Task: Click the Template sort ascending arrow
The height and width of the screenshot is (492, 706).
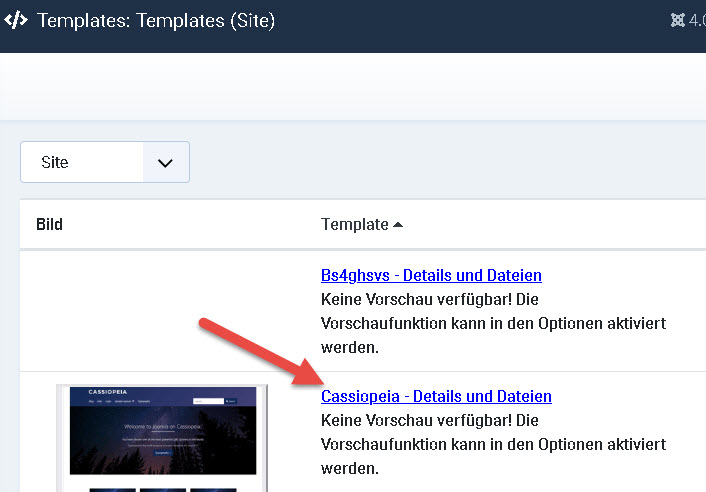Action: (x=398, y=225)
